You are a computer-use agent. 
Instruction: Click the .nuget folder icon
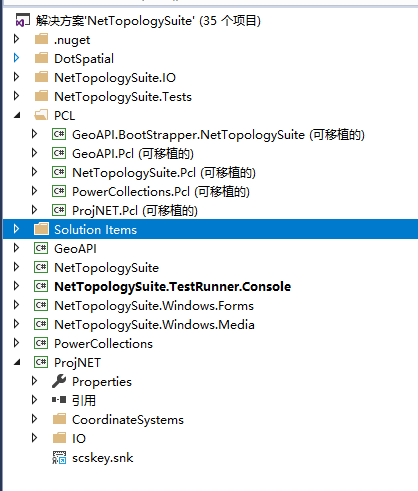pos(42,39)
